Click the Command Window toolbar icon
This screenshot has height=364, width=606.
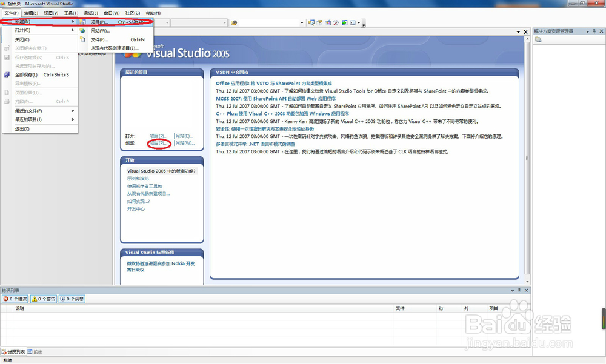[x=353, y=23]
